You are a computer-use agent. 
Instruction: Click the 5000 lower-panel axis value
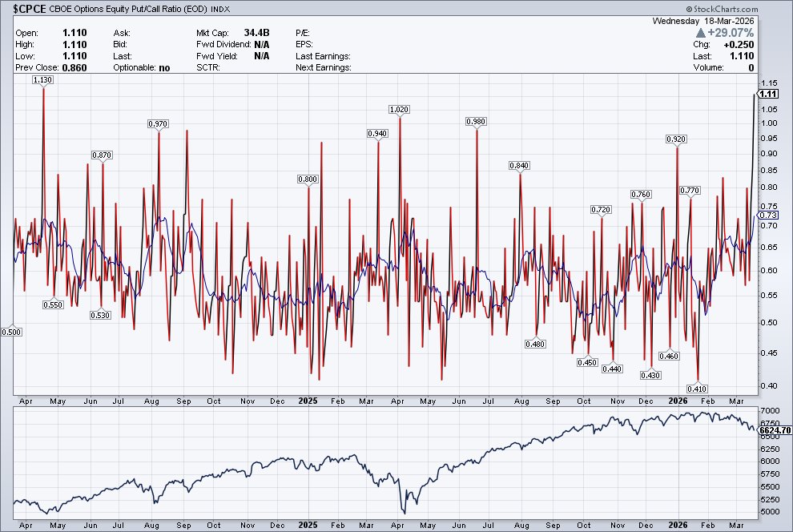(x=770, y=512)
